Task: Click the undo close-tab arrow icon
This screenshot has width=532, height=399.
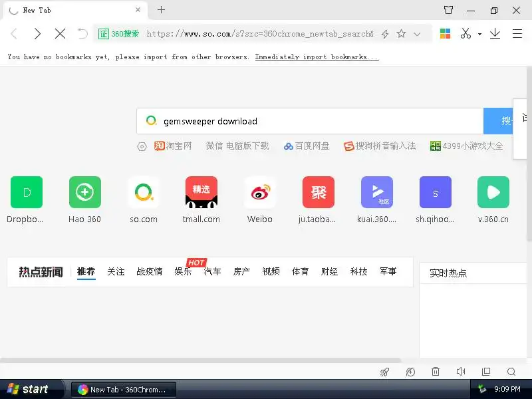Action: [x=82, y=34]
